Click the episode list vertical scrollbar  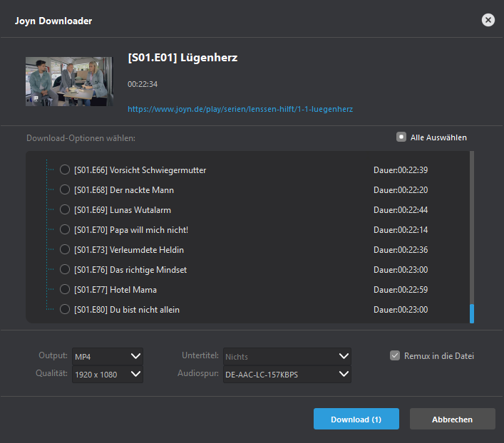click(x=471, y=235)
